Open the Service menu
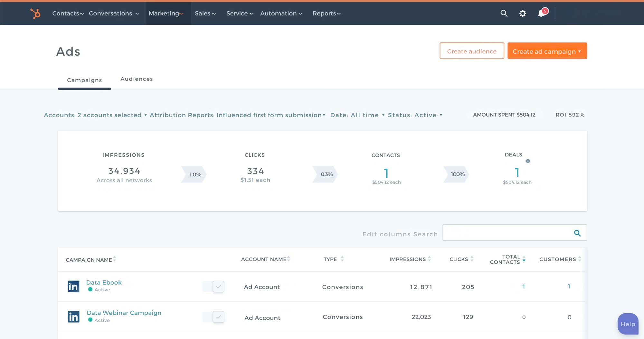644x339 pixels. [240, 14]
